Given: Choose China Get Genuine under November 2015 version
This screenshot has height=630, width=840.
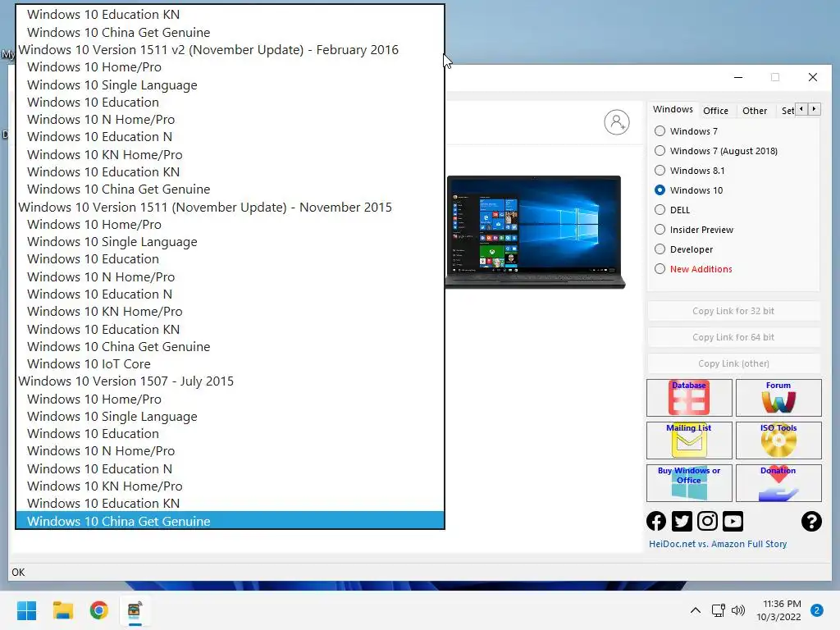Looking at the screenshot, I should (x=231, y=347).
